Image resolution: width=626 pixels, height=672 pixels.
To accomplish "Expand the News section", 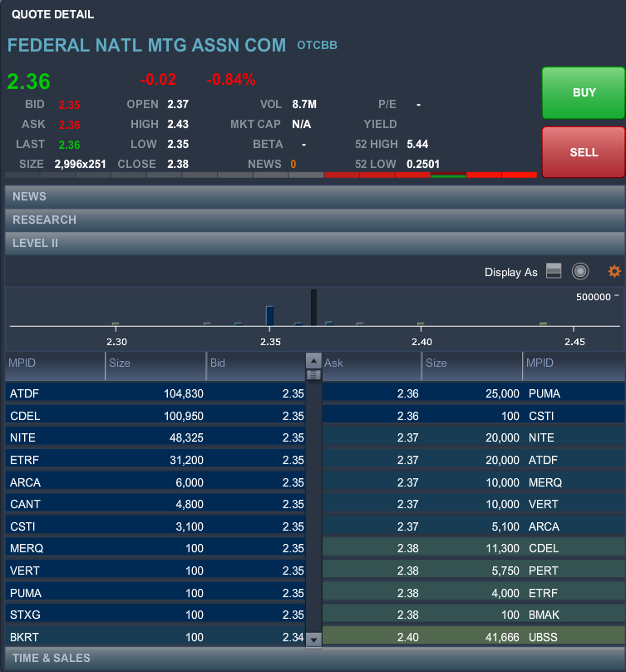I will click(314, 197).
